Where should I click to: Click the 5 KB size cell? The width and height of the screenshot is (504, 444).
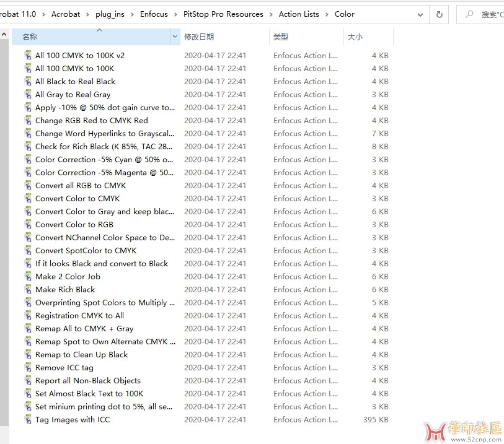click(380, 302)
